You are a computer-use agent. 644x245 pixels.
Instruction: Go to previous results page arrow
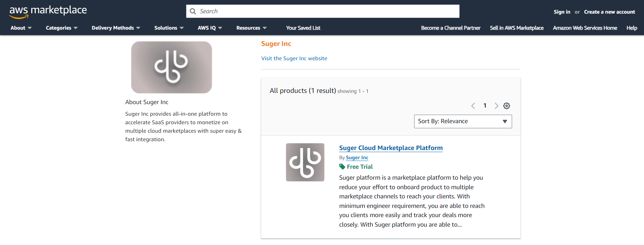[473, 106]
